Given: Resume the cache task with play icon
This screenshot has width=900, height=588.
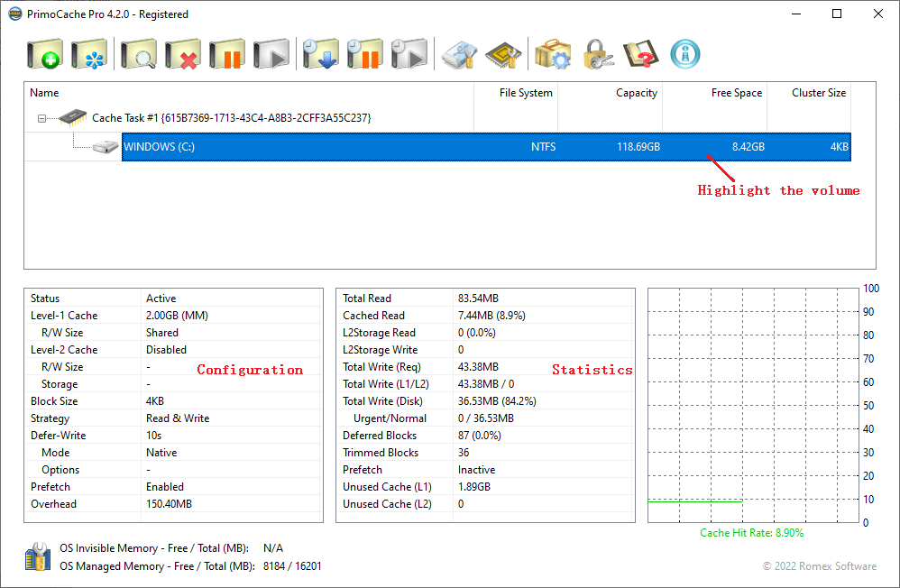Looking at the screenshot, I should pyautogui.click(x=271, y=54).
